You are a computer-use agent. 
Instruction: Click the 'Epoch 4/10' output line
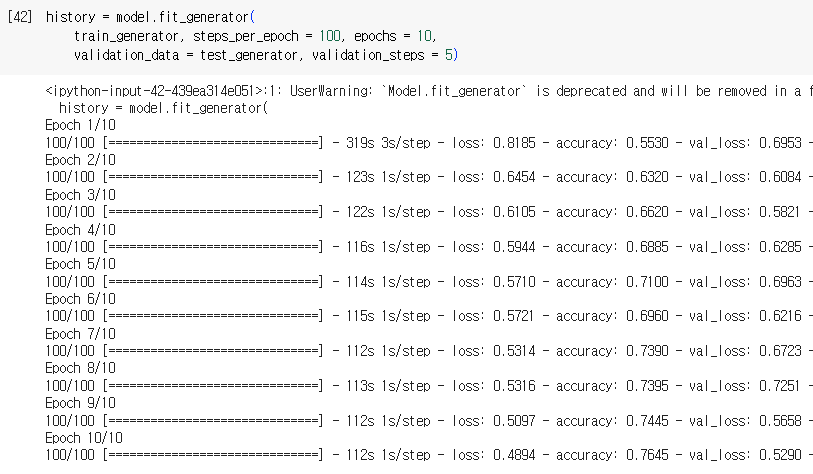click(x=80, y=230)
